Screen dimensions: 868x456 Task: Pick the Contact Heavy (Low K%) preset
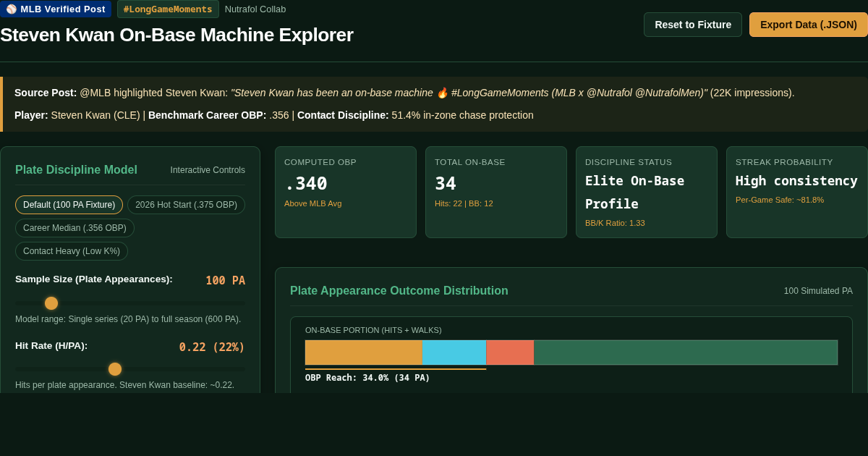pos(72,251)
